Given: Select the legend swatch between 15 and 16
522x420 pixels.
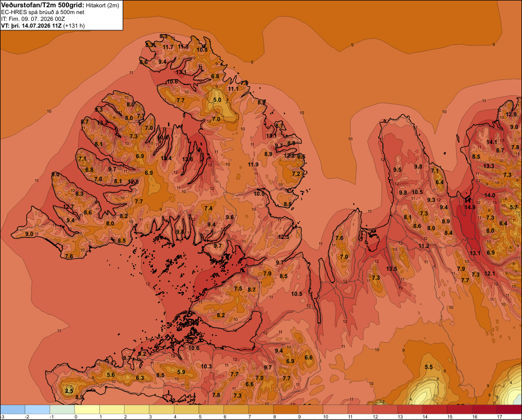Looking at the screenshot, I should (459, 410).
